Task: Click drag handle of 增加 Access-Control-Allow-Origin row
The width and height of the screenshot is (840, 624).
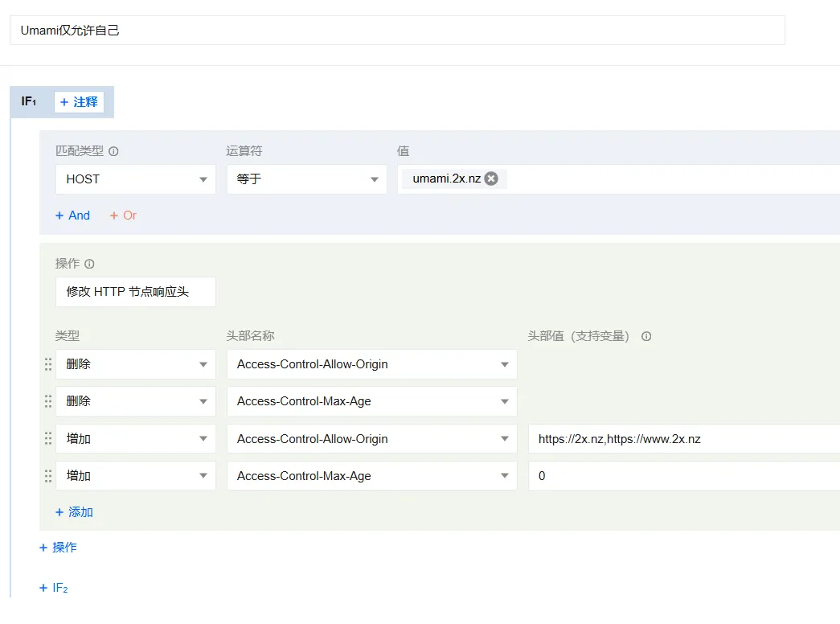Action: point(48,439)
